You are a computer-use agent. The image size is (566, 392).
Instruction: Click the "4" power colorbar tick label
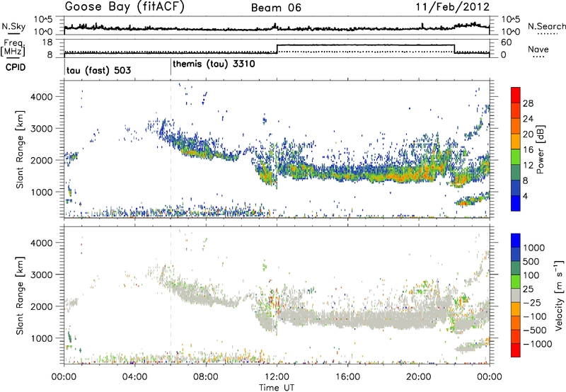click(525, 196)
